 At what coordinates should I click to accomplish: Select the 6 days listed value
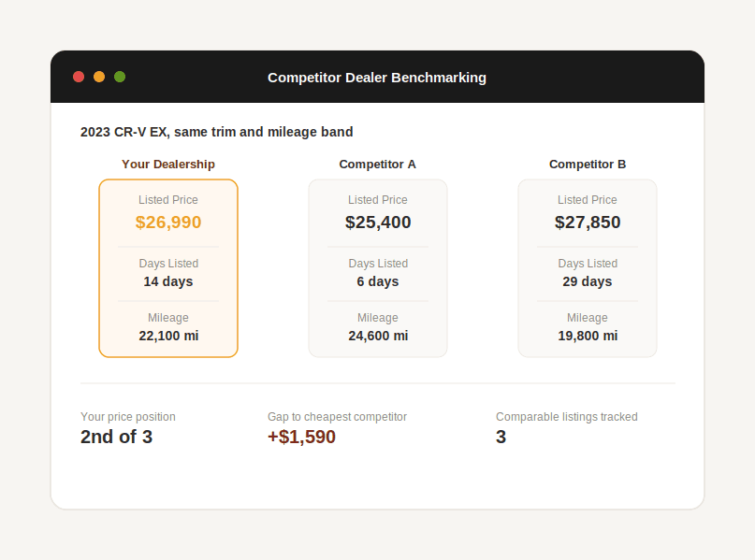pos(378,281)
